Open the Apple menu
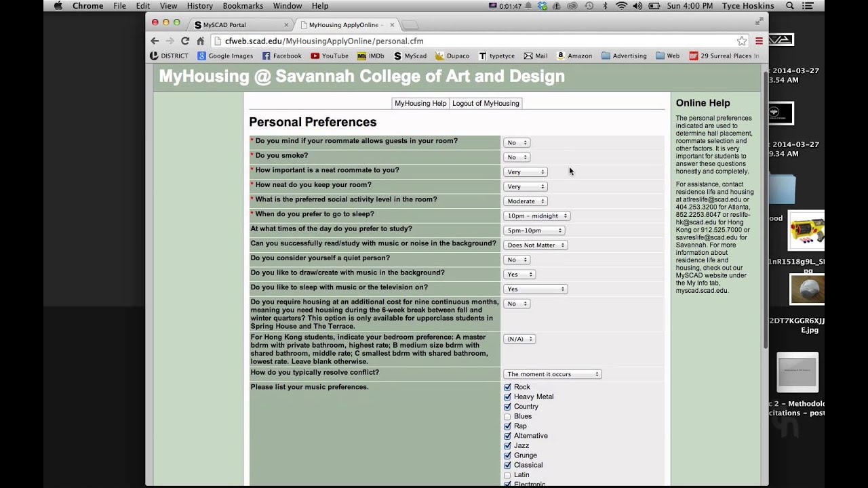Image resolution: width=868 pixels, height=488 pixels. pyautogui.click(x=58, y=6)
